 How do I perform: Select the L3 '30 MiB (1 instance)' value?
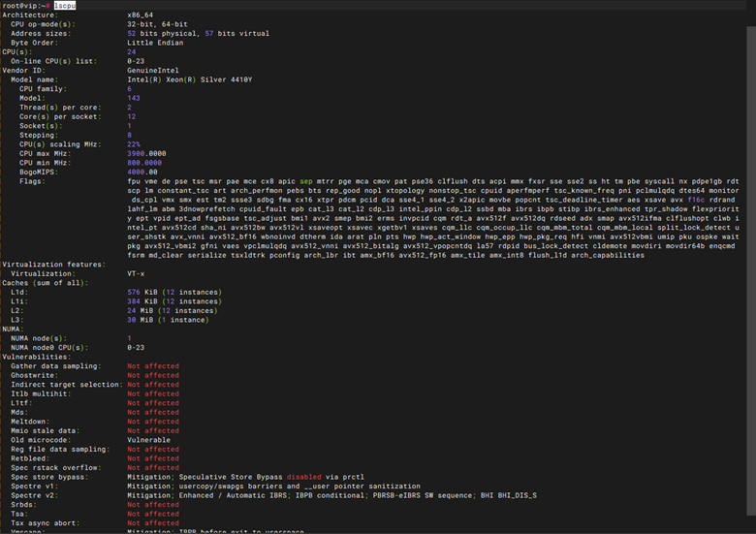click(169, 320)
